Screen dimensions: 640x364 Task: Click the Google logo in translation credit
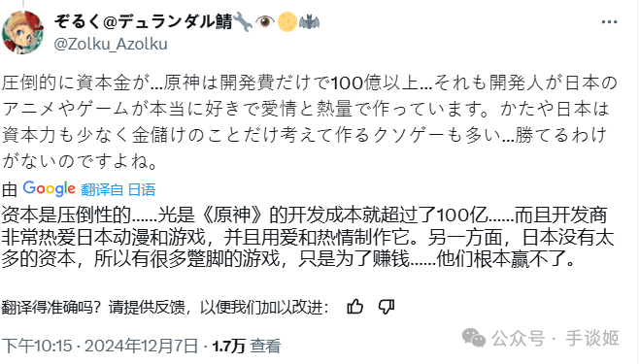(x=49, y=189)
